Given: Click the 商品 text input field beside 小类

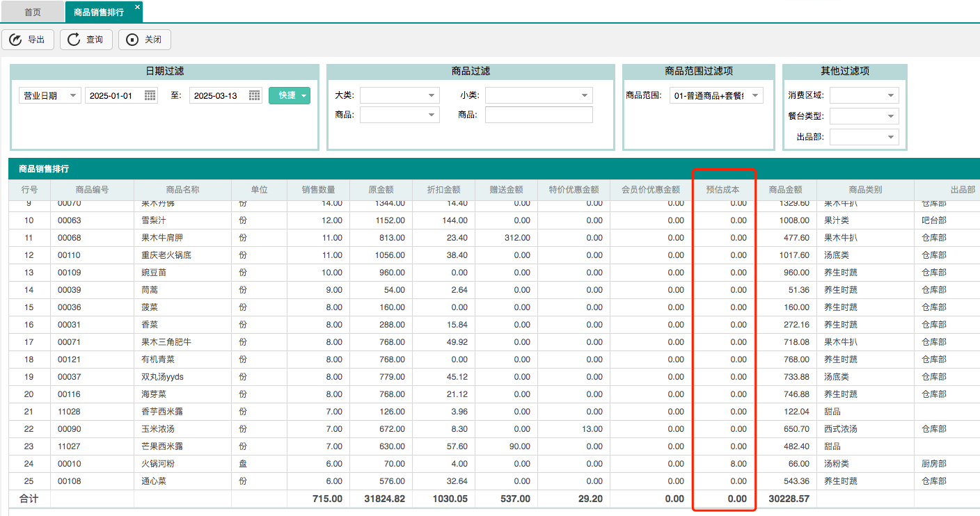Looking at the screenshot, I should click(x=537, y=115).
